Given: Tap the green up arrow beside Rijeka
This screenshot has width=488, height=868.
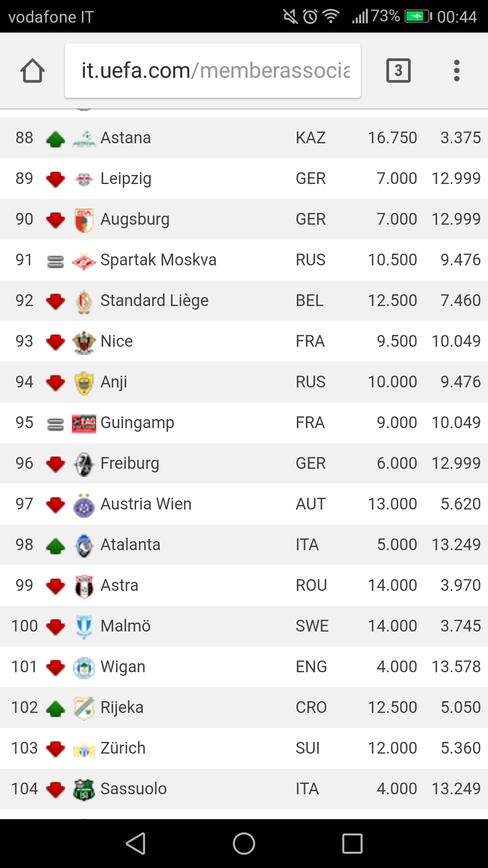Looking at the screenshot, I should tap(56, 708).
